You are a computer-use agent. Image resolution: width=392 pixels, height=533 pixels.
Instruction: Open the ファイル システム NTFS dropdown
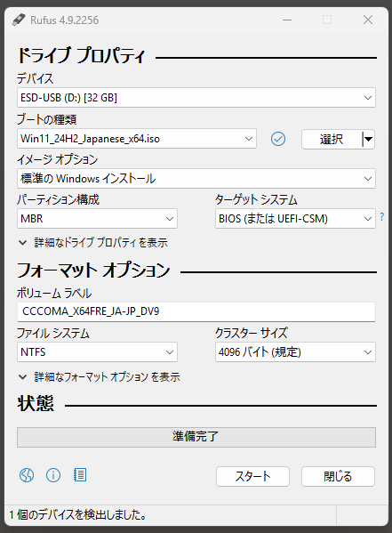click(97, 351)
